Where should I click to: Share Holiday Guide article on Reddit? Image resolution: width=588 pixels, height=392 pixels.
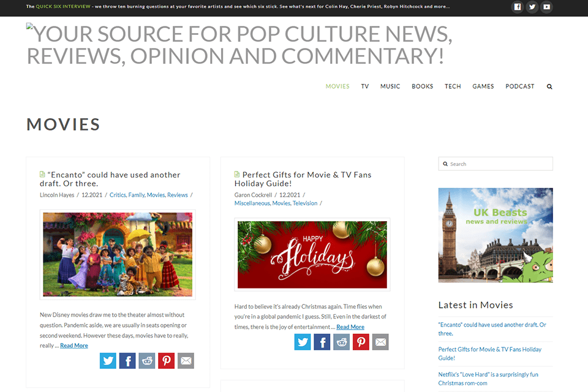click(342, 342)
